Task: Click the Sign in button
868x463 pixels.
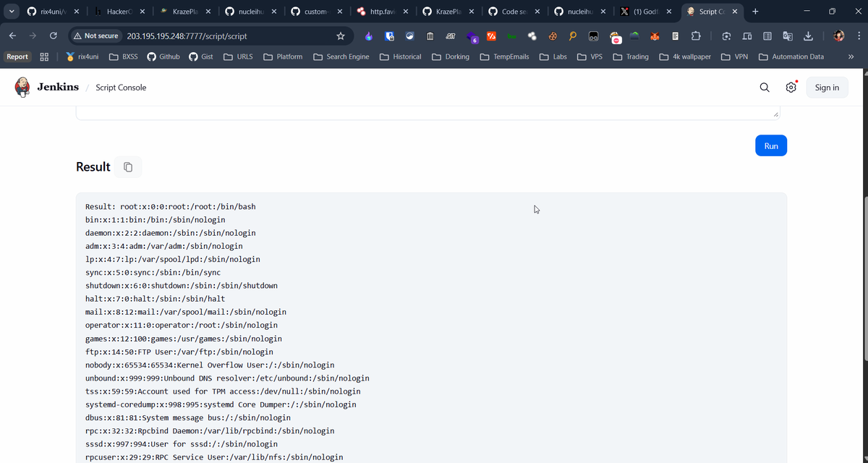Action: 827,88
